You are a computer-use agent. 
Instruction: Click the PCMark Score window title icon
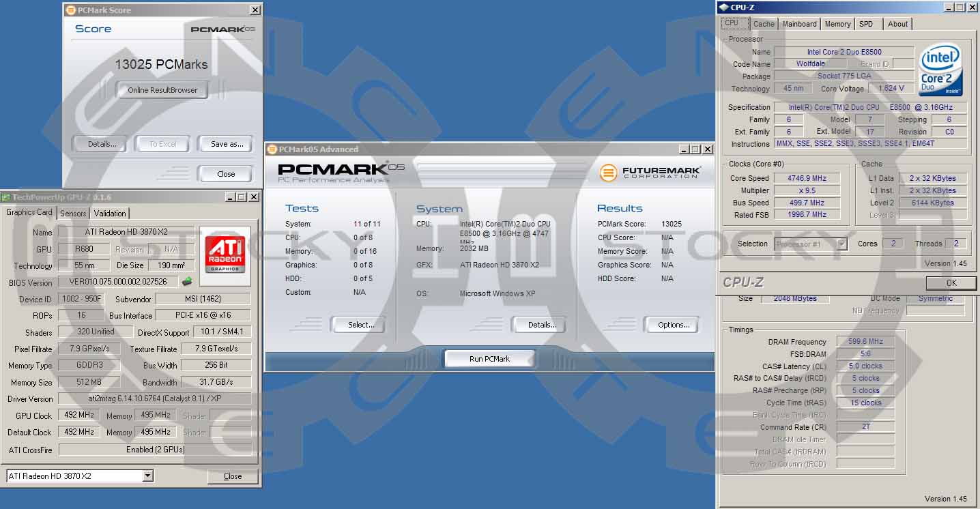pyautogui.click(x=70, y=10)
